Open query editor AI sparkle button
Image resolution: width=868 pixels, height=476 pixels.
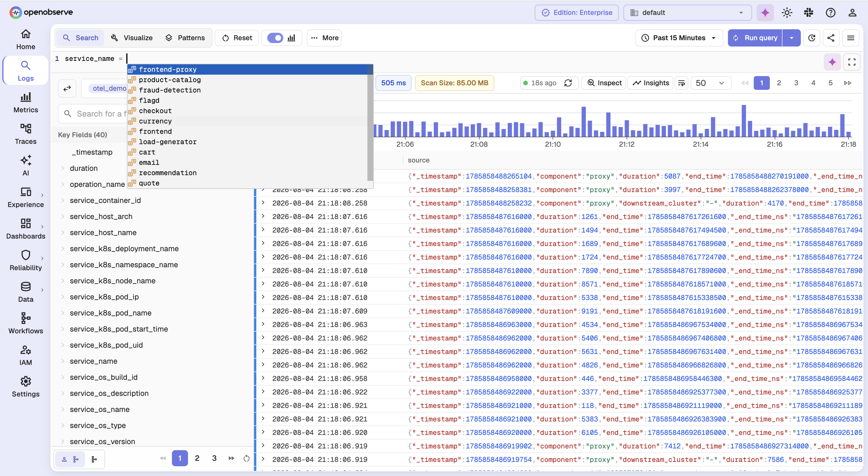coord(832,62)
